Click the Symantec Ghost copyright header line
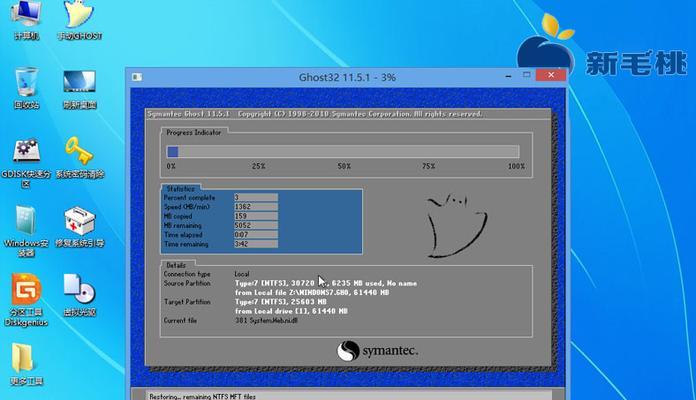The height and width of the screenshot is (400, 696). [315, 114]
